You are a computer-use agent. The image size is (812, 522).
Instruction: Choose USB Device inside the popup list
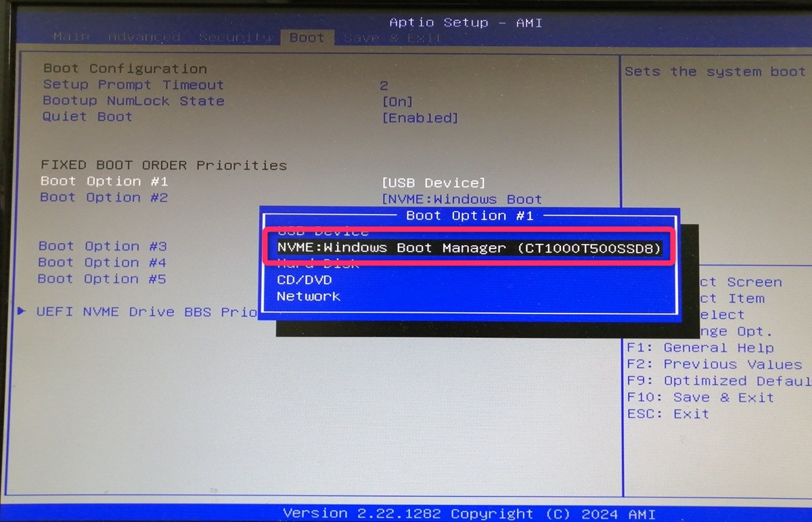[x=323, y=232]
